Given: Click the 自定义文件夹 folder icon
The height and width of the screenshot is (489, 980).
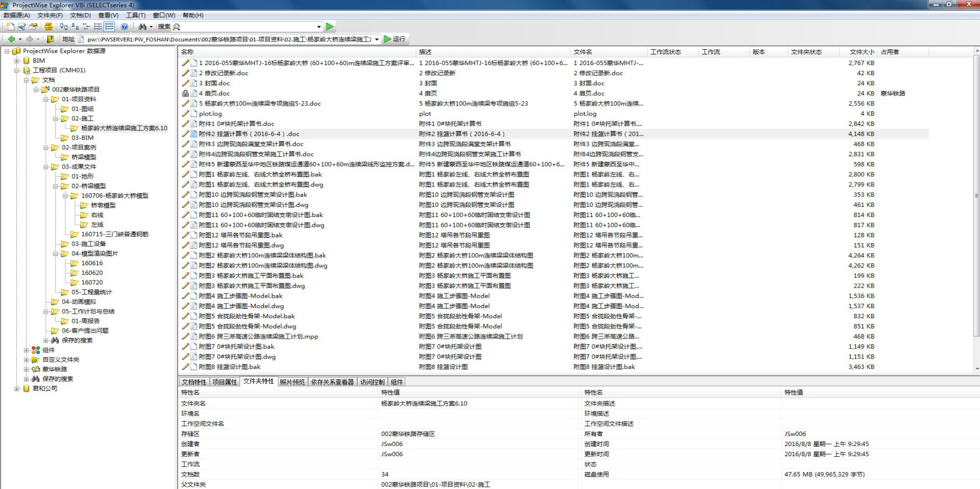Looking at the screenshot, I should click(x=36, y=360).
